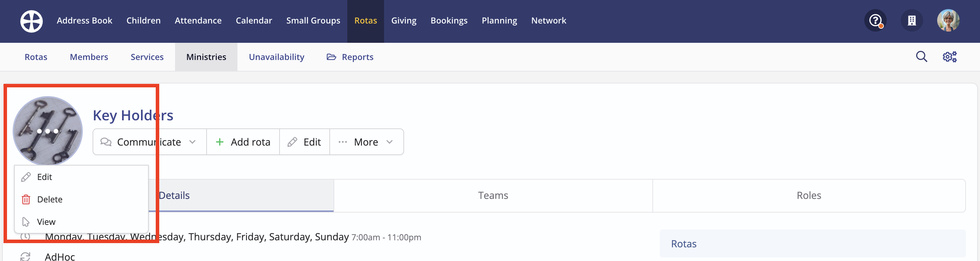Click the Rotas panel heading
The height and width of the screenshot is (261, 980).
pos(684,244)
